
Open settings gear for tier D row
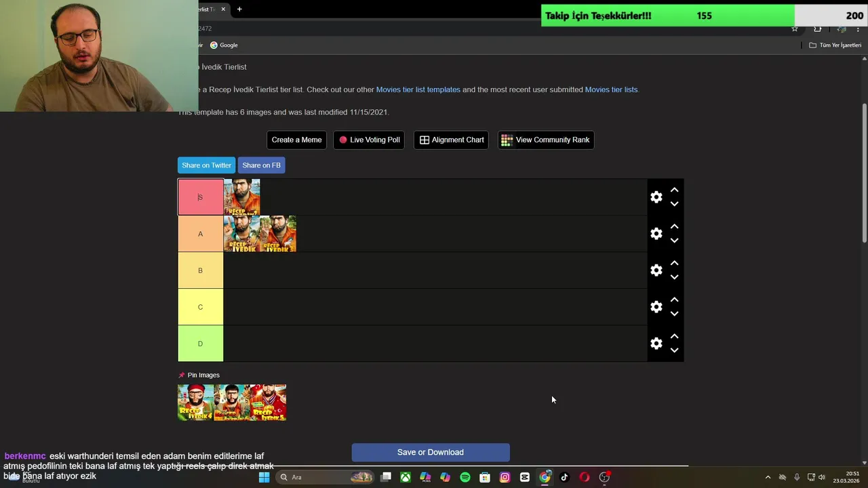click(x=656, y=344)
